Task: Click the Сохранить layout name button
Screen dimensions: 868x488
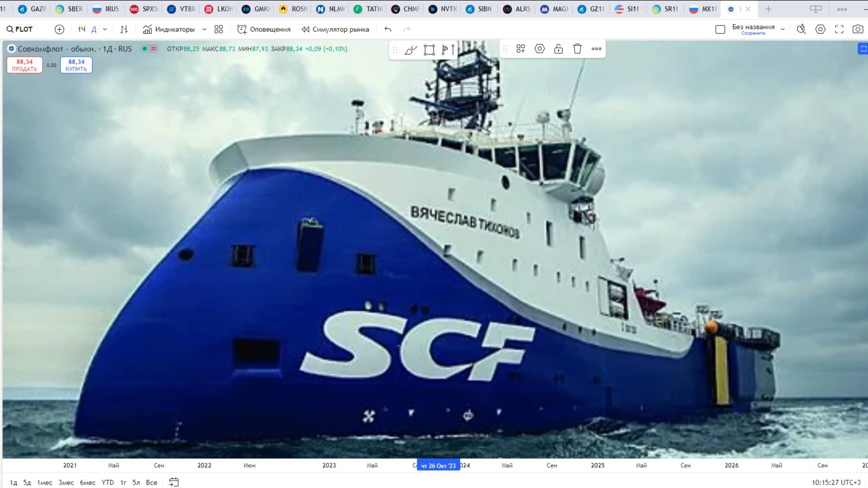Action: pyautogui.click(x=753, y=33)
